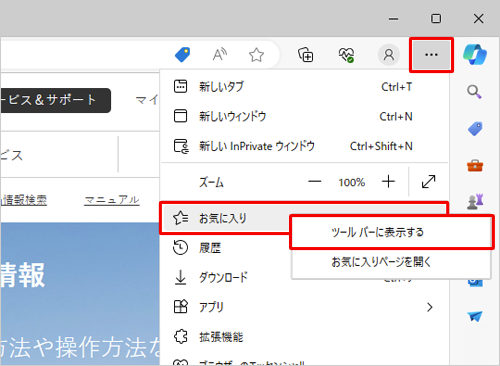Select New window (新しいウィンドウ) menu entry

[x=304, y=116]
